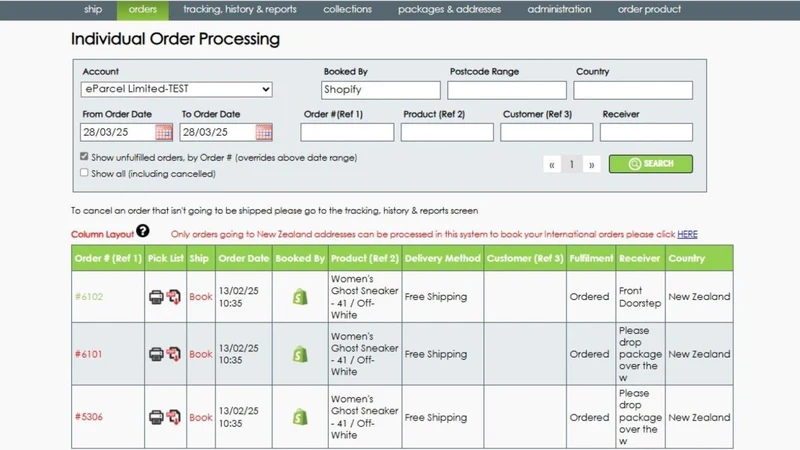
Task: Click New Zealand cell for order #6102
Action: tap(699, 296)
